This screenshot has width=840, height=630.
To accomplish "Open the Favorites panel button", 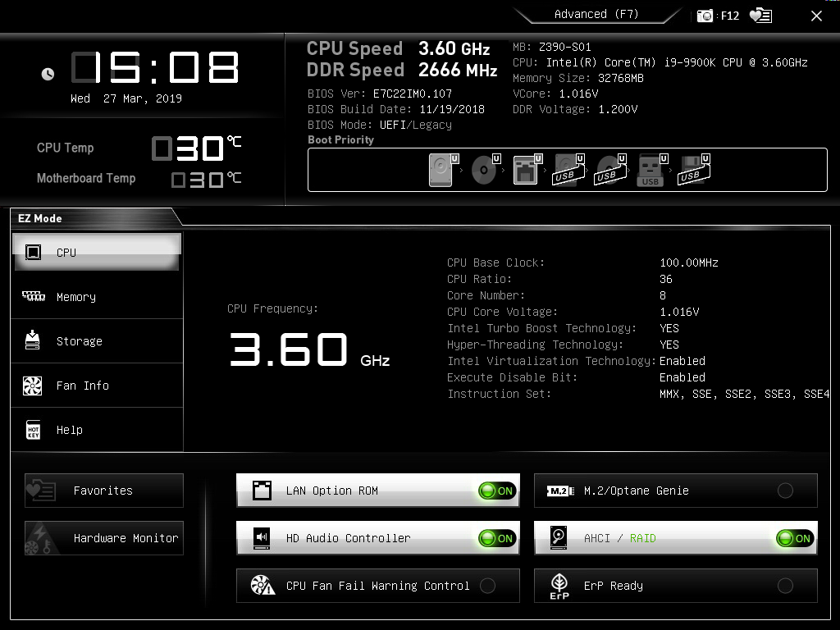I will 103,490.
